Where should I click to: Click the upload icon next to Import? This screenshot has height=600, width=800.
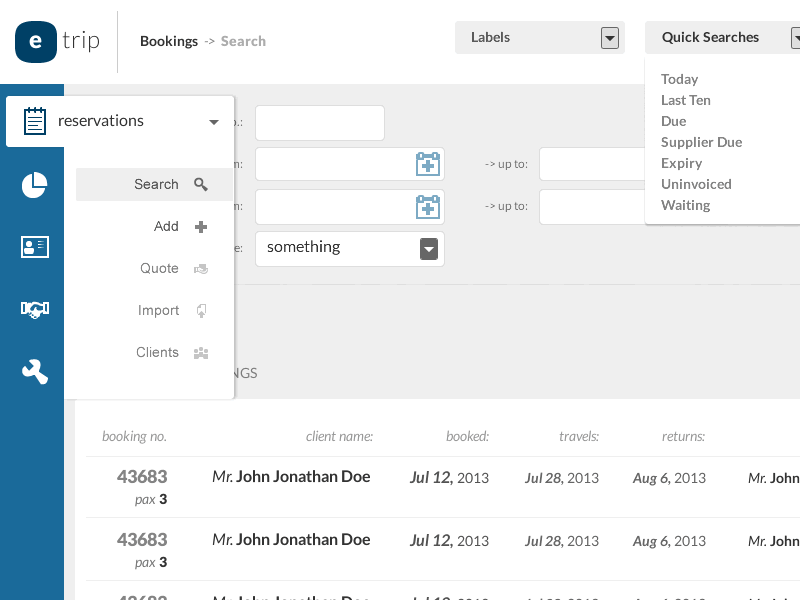click(200, 310)
